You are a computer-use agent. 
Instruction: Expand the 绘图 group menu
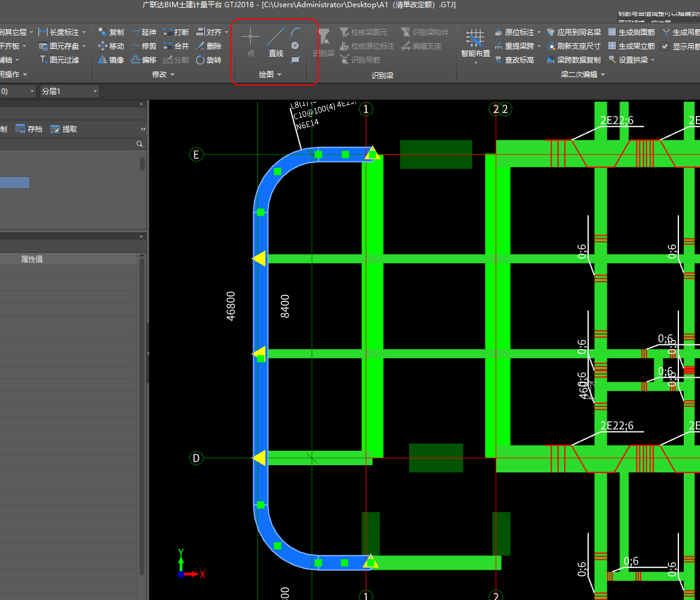click(270, 75)
